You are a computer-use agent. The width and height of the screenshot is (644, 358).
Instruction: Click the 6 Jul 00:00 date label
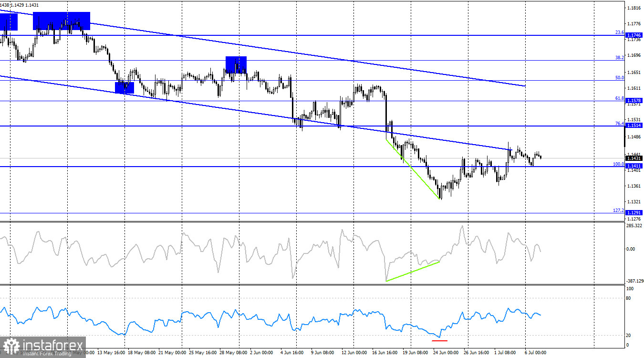(x=536, y=353)
